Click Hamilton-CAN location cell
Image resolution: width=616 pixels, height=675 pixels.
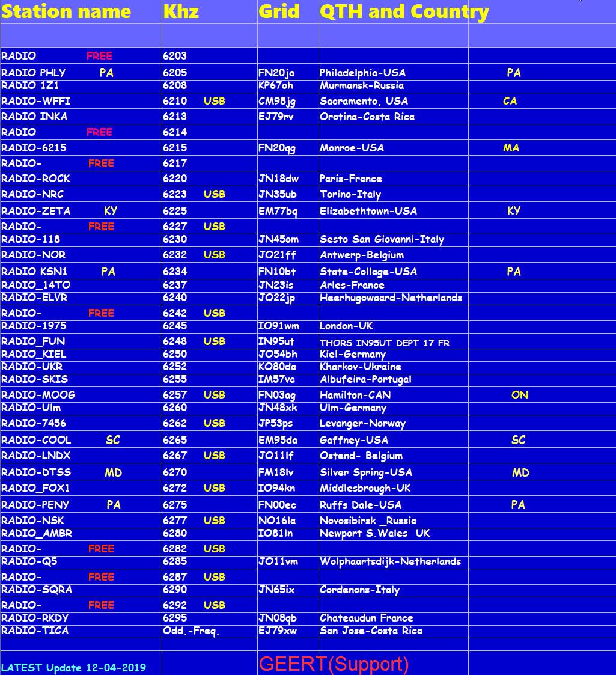[x=355, y=394]
